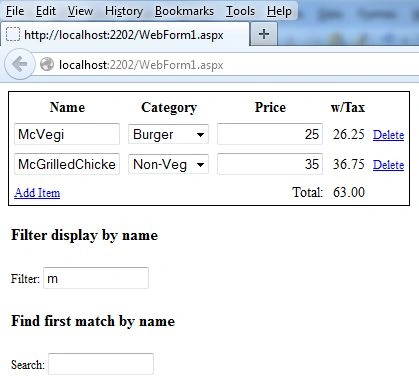Open the History menu
419x383 pixels.
(x=124, y=11)
